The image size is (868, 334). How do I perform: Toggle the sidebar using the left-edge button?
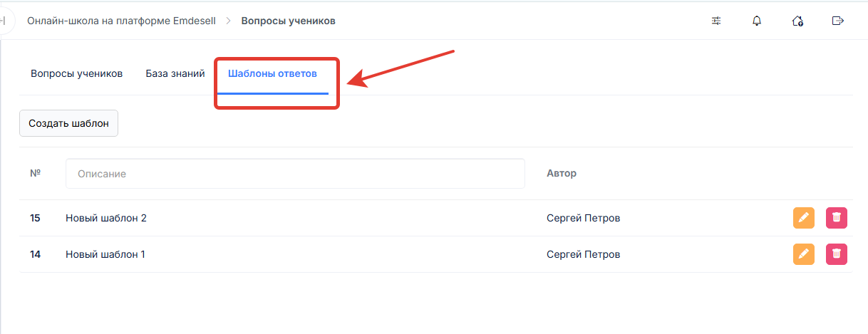(4, 21)
